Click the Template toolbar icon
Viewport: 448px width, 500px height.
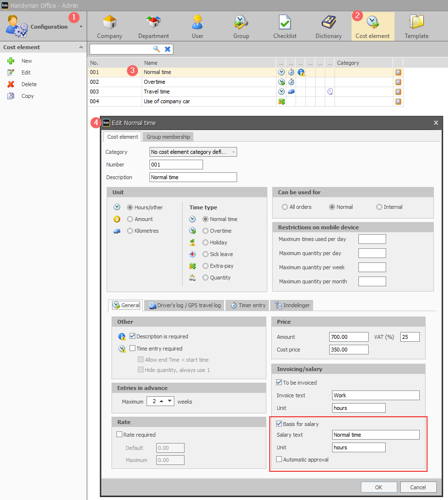(x=416, y=23)
